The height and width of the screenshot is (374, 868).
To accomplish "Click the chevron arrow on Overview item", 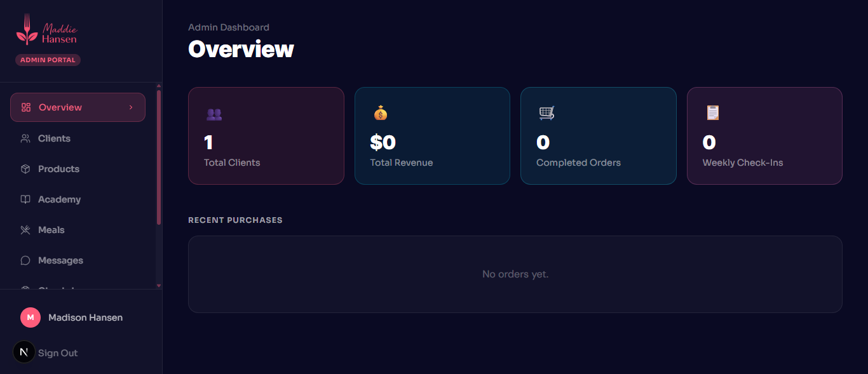I will tap(131, 107).
